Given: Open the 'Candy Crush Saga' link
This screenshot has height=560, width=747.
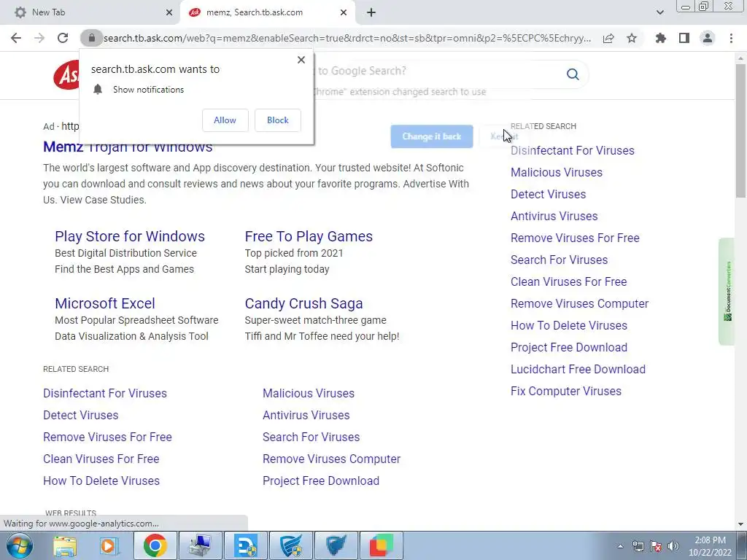Looking at the screenshot, I should point(304,304).
